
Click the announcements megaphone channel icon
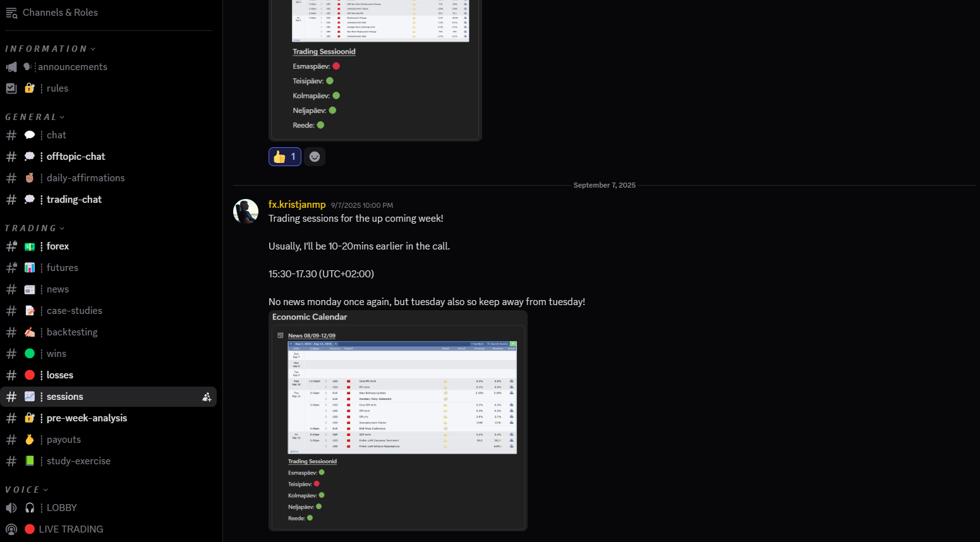(11, 67)
